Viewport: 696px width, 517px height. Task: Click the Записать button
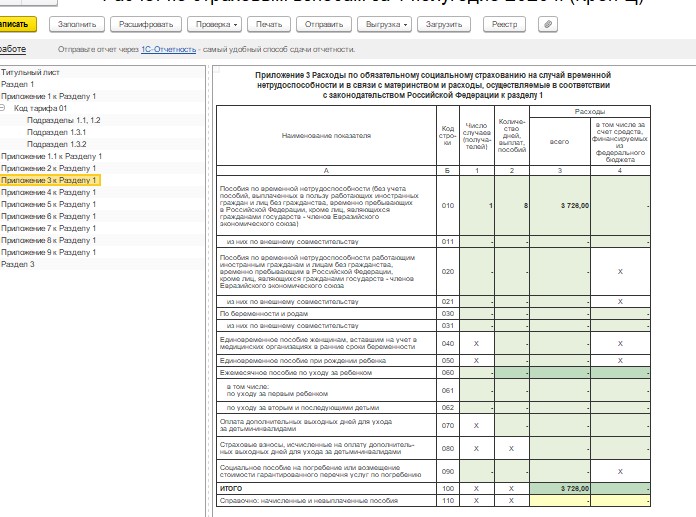click(x=16, y=24)
